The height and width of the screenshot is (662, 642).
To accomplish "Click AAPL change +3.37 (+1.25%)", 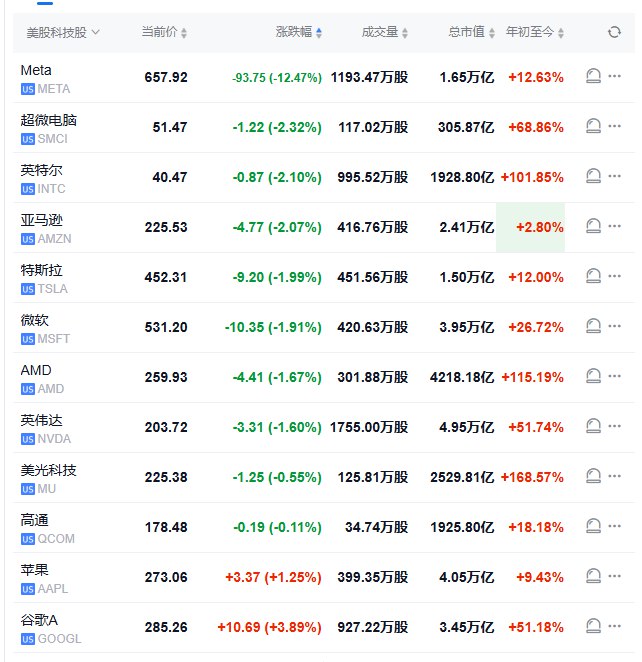I will point(273,577).
